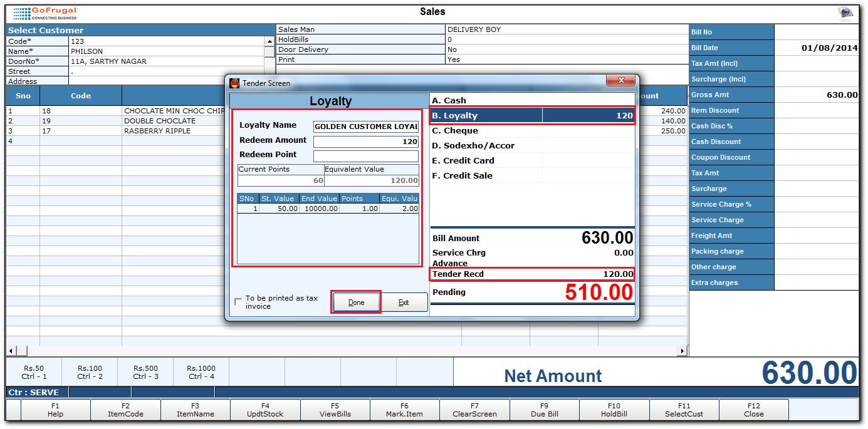Click the item grid left scroll arrow
The image size is (868, 429).
coord(11,351)
